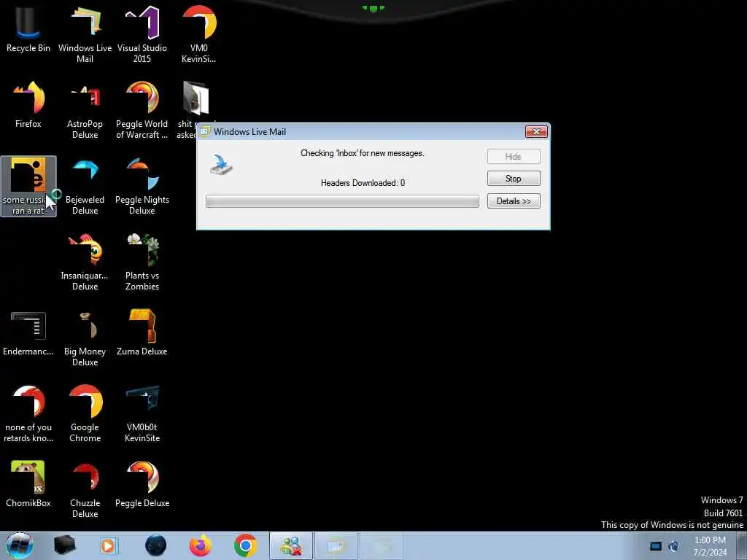Image resolution: width=747 pixels, height=560 pixels.
Task: Click the "Checking 'Inbox' for new messages." text
Action: 362,153
